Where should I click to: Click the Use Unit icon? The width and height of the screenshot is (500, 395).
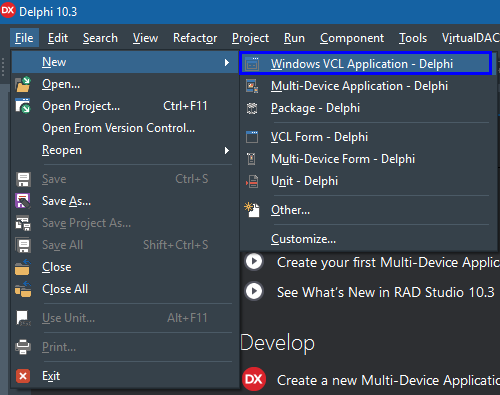click(x=23, y=318)
